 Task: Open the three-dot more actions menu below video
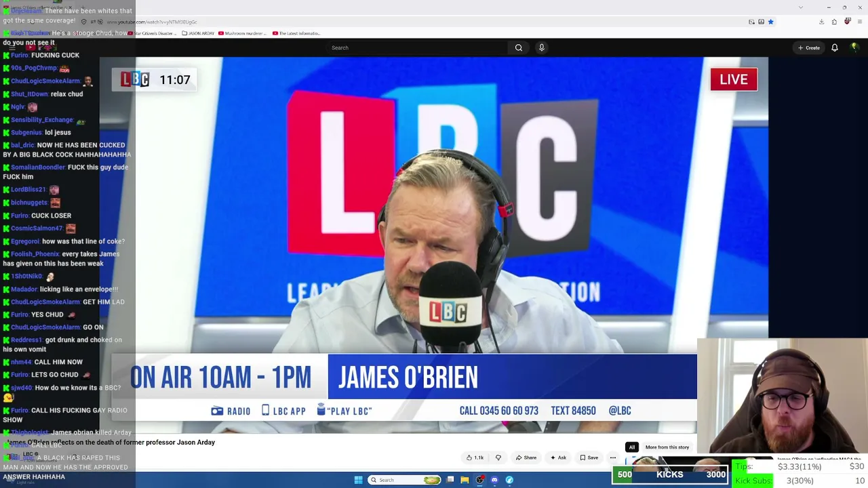click(x=613, y=457)
